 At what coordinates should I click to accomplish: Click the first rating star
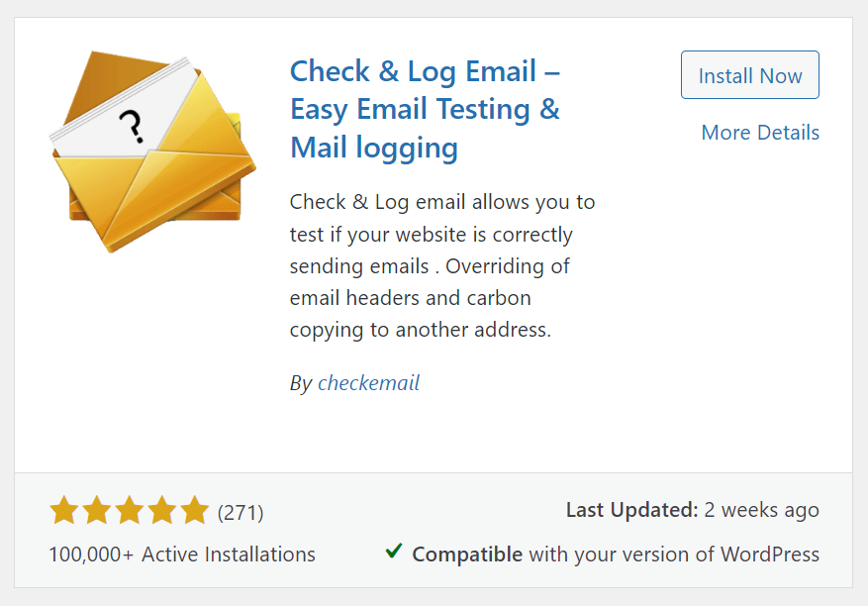tap(64, 511)
